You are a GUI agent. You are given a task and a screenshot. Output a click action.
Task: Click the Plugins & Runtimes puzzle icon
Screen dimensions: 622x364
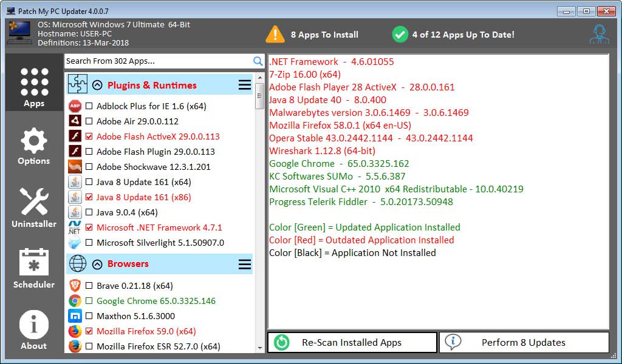click(77, 84)
